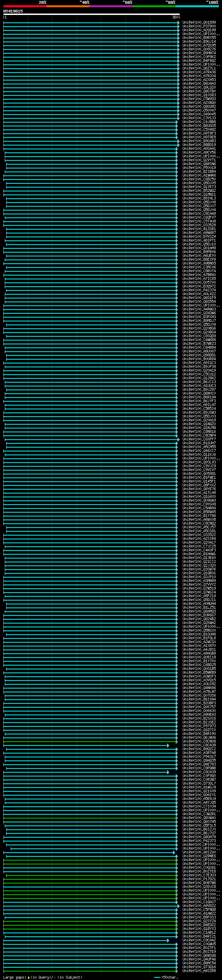The height and width of the screenshot is (980, 222).
Task: Pick the UniRef100_A1WAR6 row label
Action: (199, 175)
